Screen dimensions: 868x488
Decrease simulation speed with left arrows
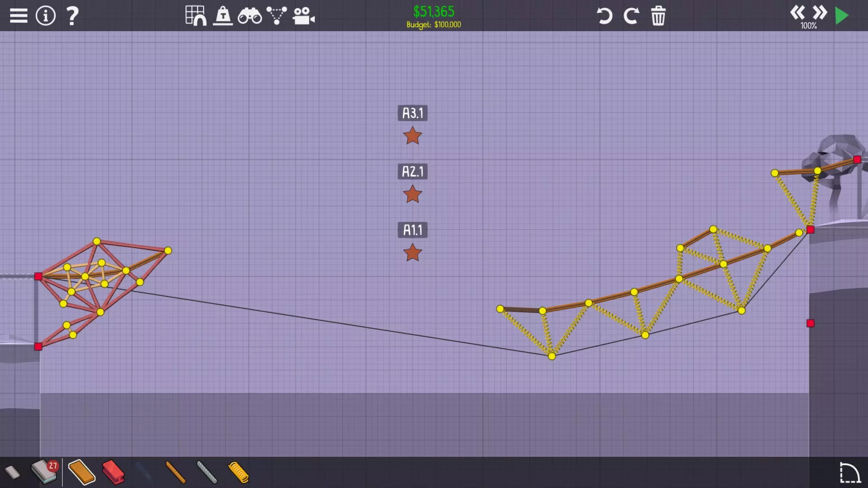(797, 12)
